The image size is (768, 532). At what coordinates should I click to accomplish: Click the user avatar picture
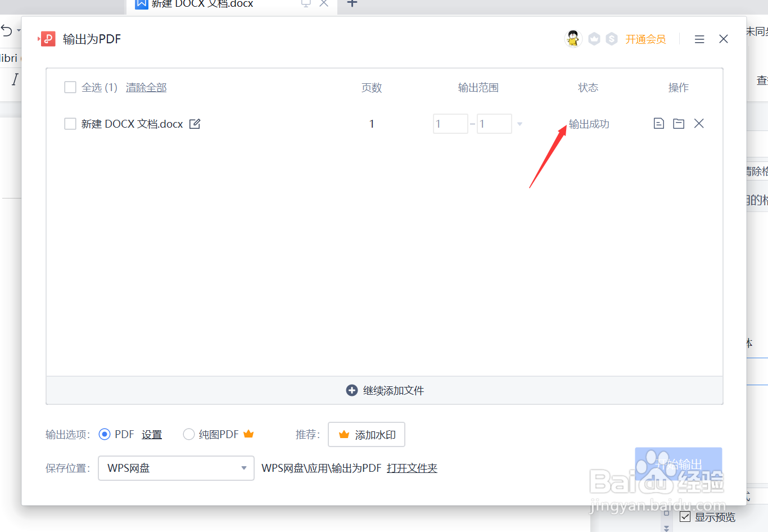[x=573, y=39]
